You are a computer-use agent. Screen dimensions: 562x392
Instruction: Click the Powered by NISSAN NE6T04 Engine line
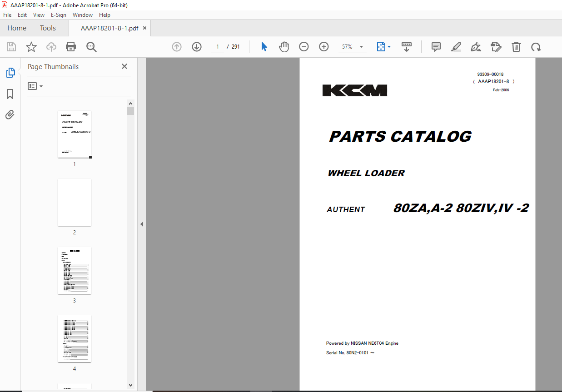point(362,343)
